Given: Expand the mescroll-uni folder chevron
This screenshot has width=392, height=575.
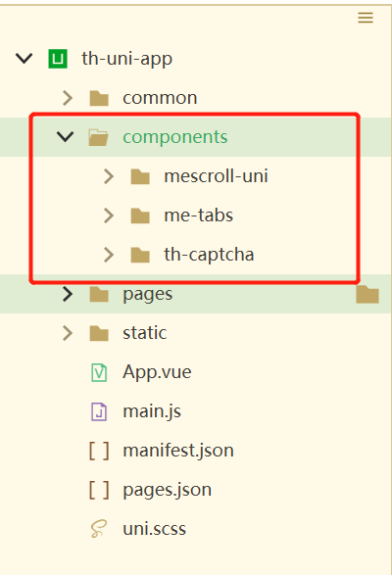Looking at the screenshot, I should (x=108, y=176).
